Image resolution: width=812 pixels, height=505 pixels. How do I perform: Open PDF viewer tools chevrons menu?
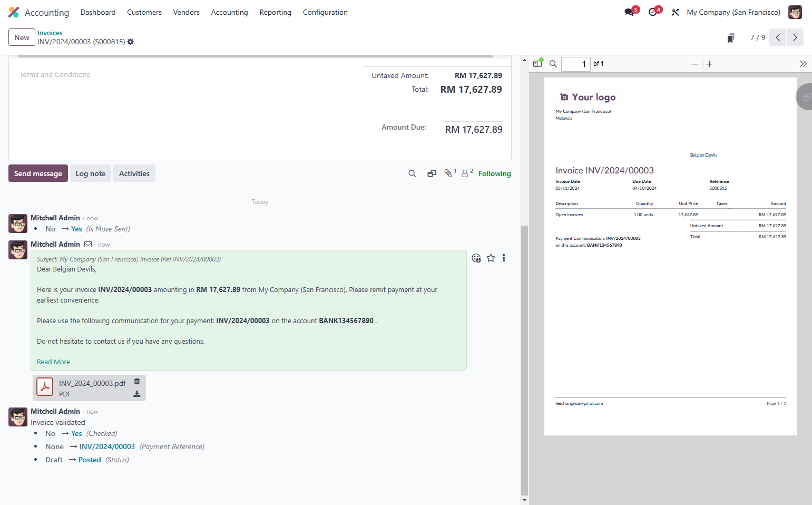point(803,64)
